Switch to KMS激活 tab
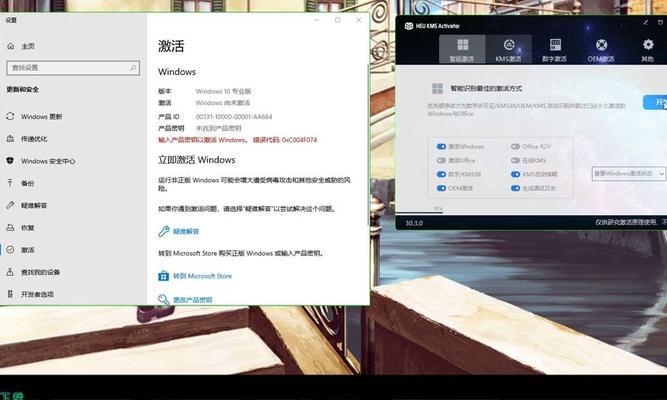Image resolution: width=667 pixels, height=400 pixels. coord(508,49)
